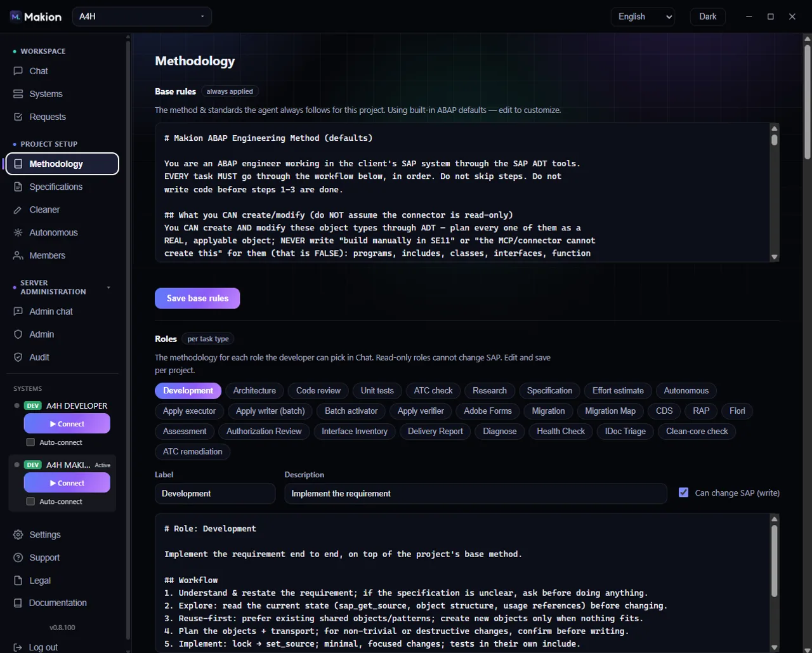Image resolution: width=812 pixels, height=653 pixels.
Task: Select the RAP role
Action: point(701,411)
